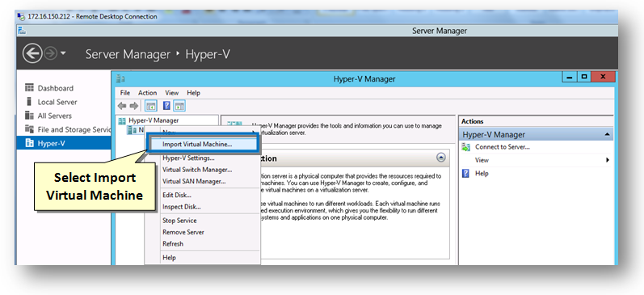
Task: Select Stop Service in context menu
Action: tap(203, 220)
